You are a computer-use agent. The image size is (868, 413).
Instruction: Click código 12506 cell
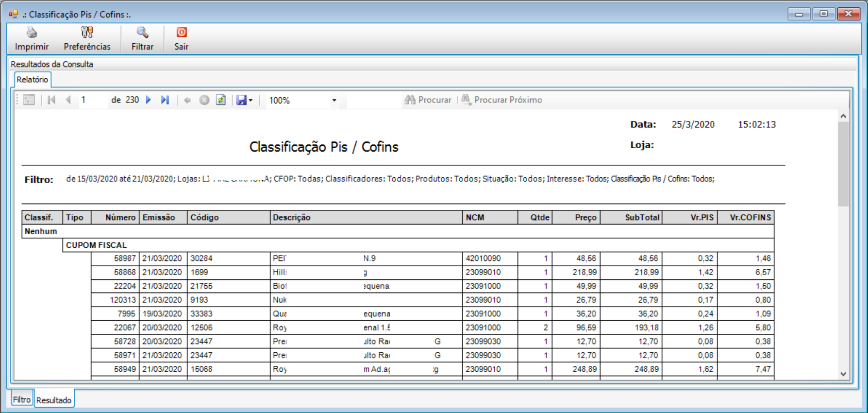pyautogui.click(x=229, y=327)
